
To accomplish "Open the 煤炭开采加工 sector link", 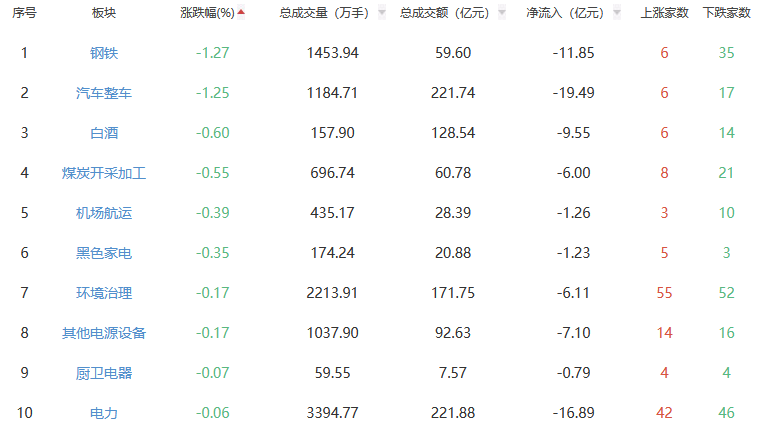I will 103,173.
